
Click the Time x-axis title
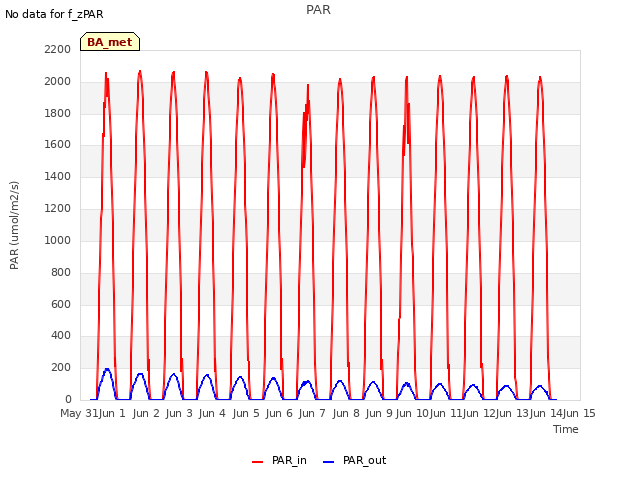coord(566,429)
